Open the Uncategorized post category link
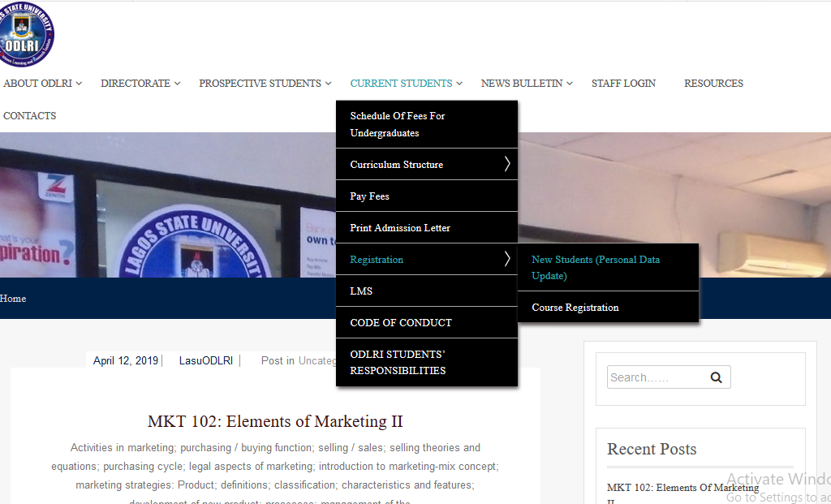Image resolution: width=831 pixels, height=504 pixels. [317, 361]
